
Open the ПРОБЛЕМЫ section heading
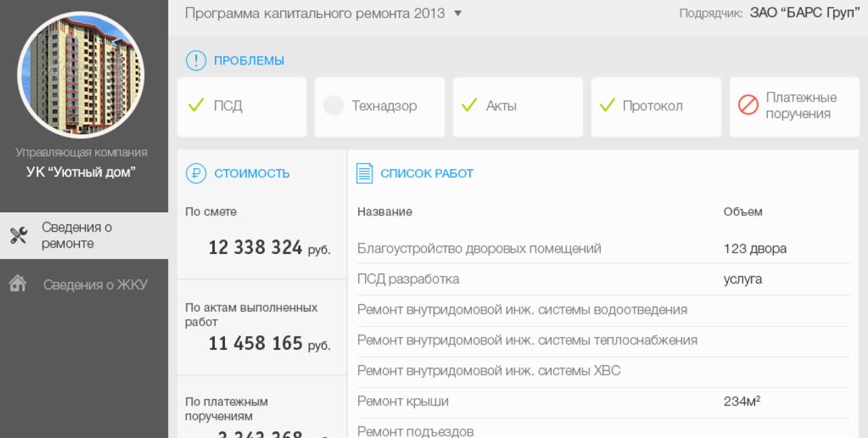[249, 61]
